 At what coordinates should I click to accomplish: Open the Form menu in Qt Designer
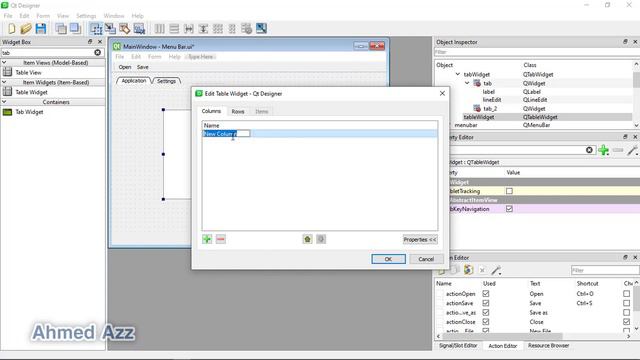[43, 16]
